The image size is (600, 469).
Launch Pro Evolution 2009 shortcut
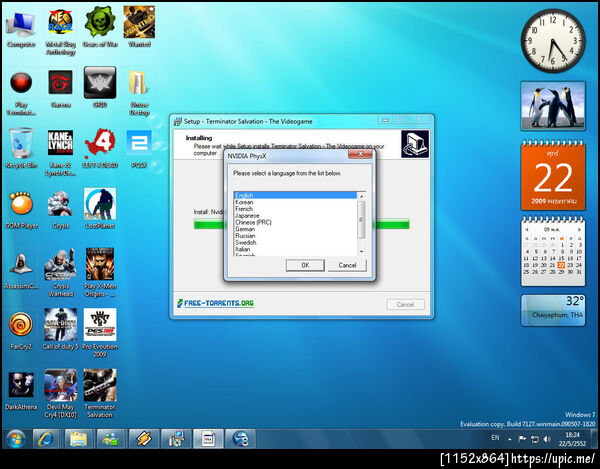click(100, 333)
